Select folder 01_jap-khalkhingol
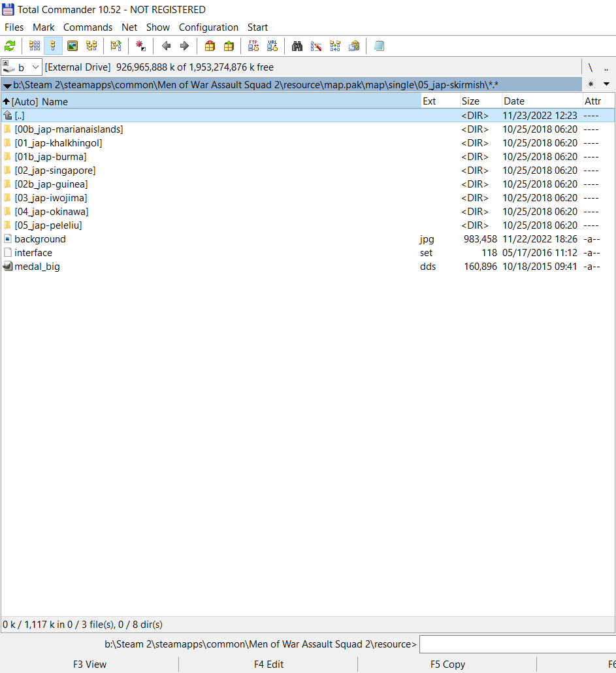The image size is (616, 673). point(308,143)
